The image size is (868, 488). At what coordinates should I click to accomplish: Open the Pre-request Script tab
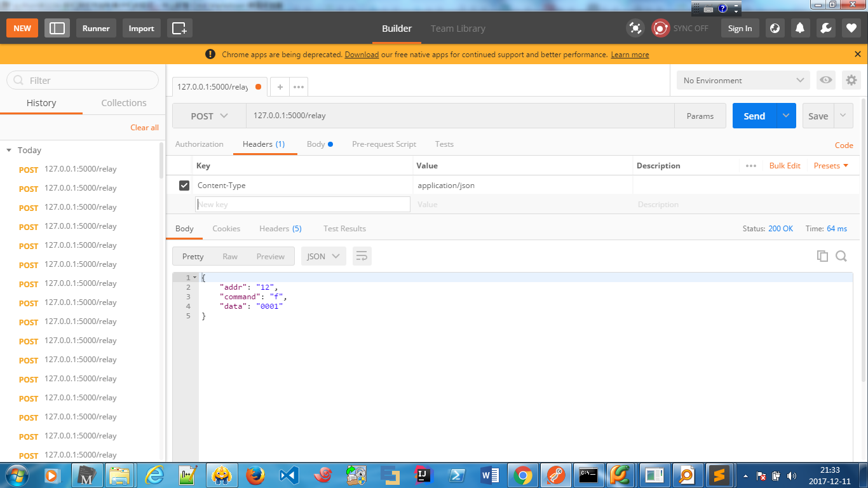384,144
